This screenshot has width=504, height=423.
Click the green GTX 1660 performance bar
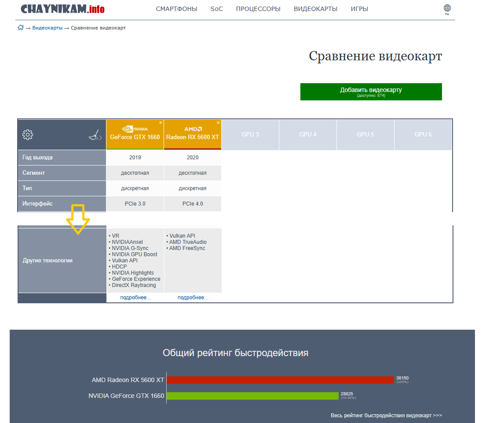(252, 396)
